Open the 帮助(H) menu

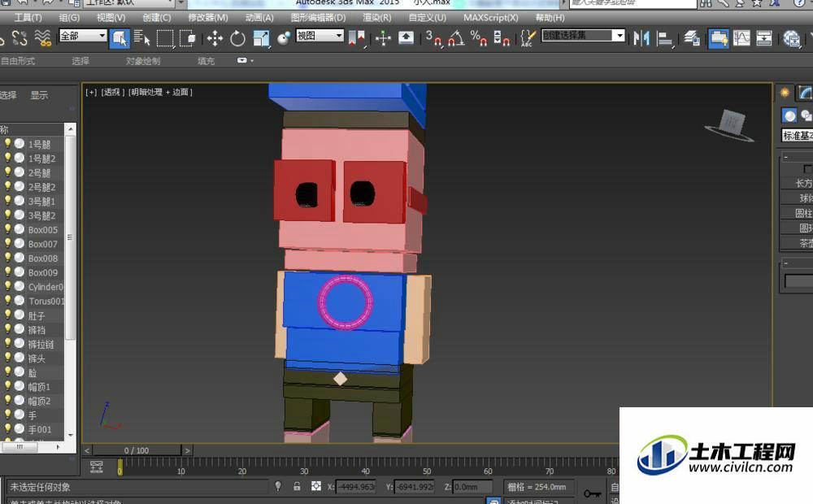[550, 17]
